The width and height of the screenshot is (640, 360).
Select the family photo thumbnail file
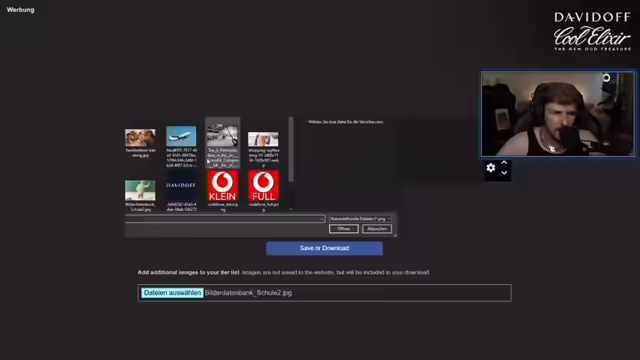[140, 143]
